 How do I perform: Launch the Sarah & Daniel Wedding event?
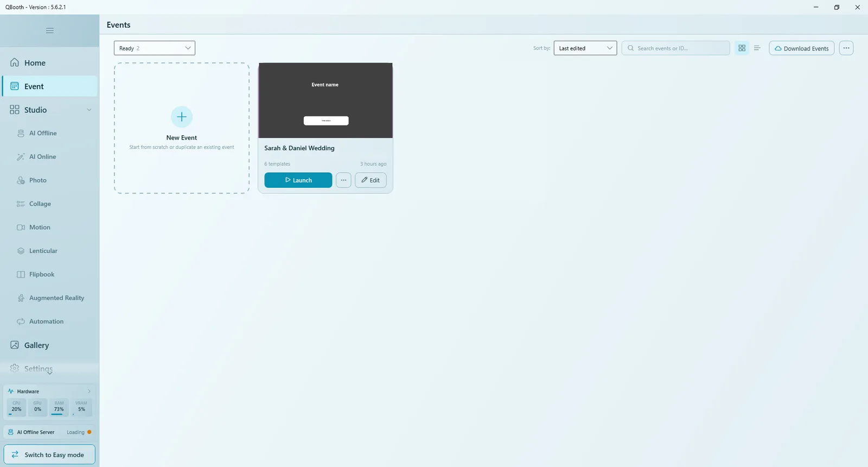click(x=298, y=180)
